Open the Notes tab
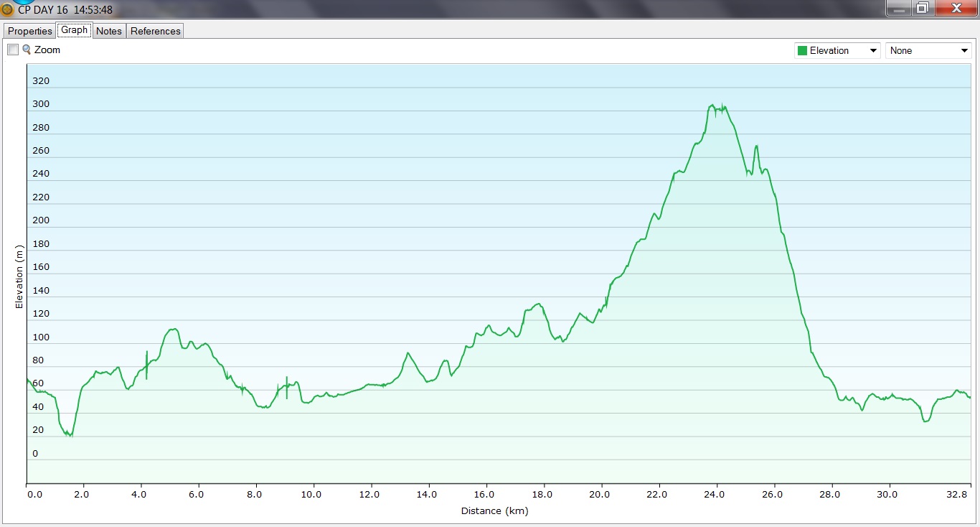This screenshot has height=527, width=980. (109, 31)
